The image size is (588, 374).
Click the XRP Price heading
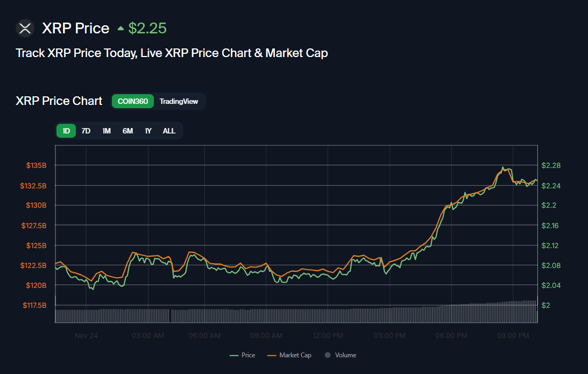pos(76,28)
